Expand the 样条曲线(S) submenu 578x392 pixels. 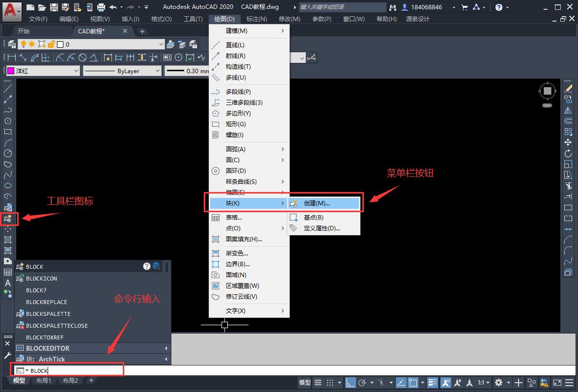(249, 181)
